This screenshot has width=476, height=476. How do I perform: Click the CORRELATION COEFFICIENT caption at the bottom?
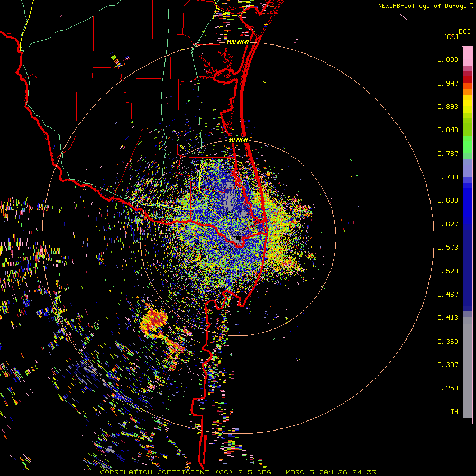(x=238, y=472)
